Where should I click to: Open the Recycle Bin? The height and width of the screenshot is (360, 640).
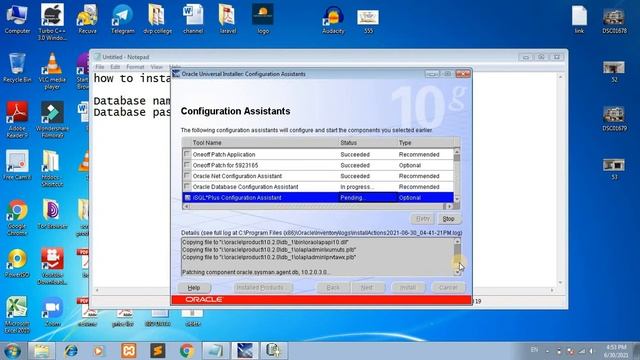[17, 68]
